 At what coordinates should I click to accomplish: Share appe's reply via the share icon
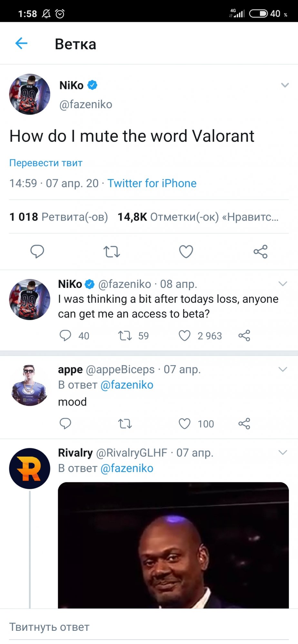coord(245,424)
